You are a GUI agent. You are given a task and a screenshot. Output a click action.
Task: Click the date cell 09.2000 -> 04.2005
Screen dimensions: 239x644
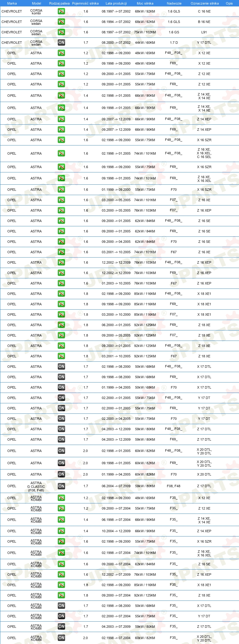point(116,242)
